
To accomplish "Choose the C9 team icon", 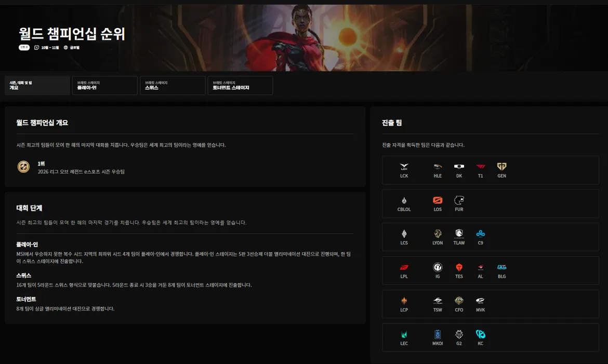I will coord(481,234).
